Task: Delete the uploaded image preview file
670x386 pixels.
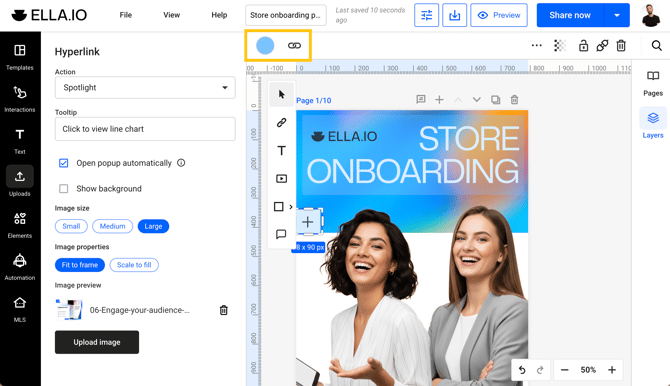Action: pyautogui.click(x=223, y=310)
